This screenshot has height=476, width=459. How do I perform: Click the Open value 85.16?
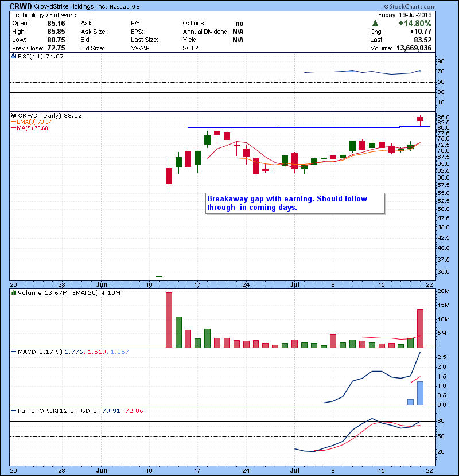click(x=56, y=24)
